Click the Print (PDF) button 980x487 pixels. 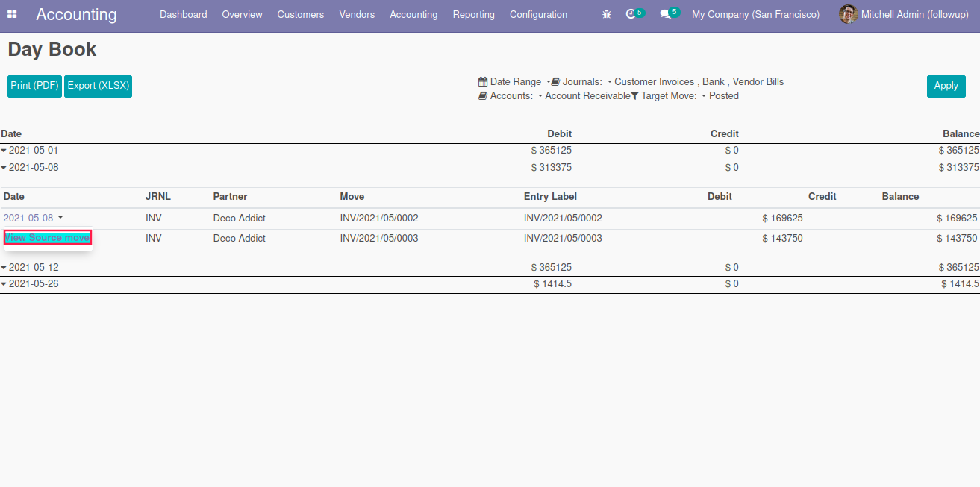pyautogui.click(x=34, y=86)
